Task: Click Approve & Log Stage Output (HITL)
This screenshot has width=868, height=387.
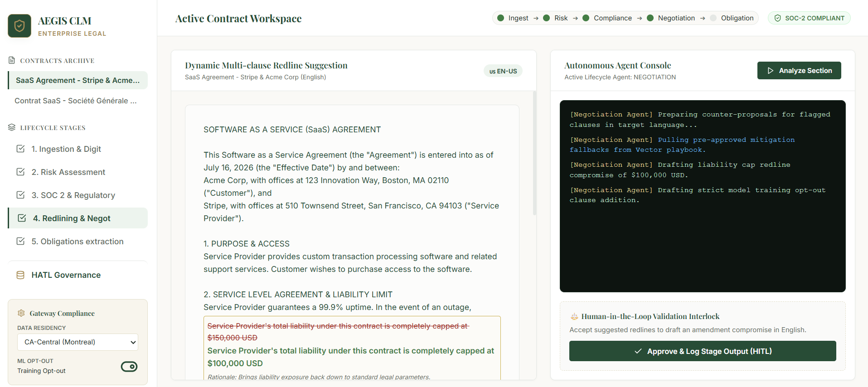Action: [x=703, y=351]
